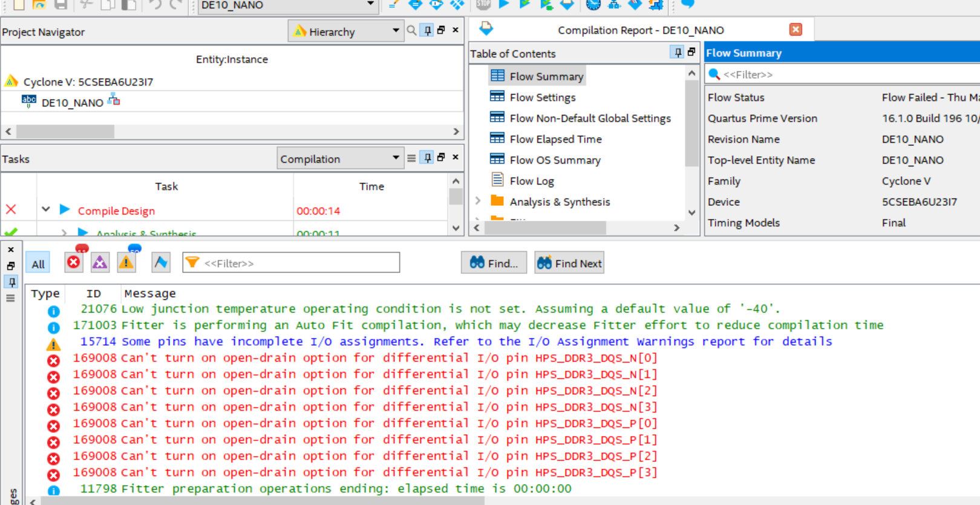Click the Compilation Report tab icon
This screenshot has width=980, height=505.
[486, 28]
